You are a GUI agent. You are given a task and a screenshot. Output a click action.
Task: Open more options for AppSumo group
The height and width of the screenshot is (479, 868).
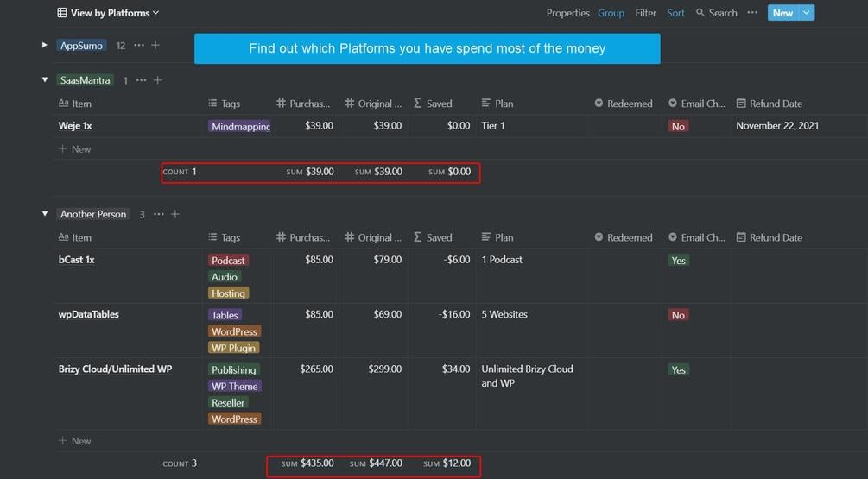[139, 45]
